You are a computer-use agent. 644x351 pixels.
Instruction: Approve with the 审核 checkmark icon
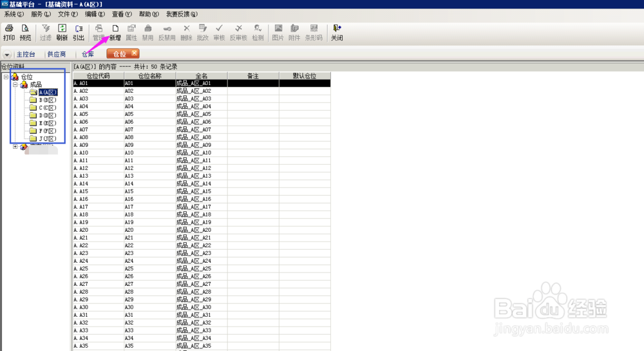tap(220, 32)
